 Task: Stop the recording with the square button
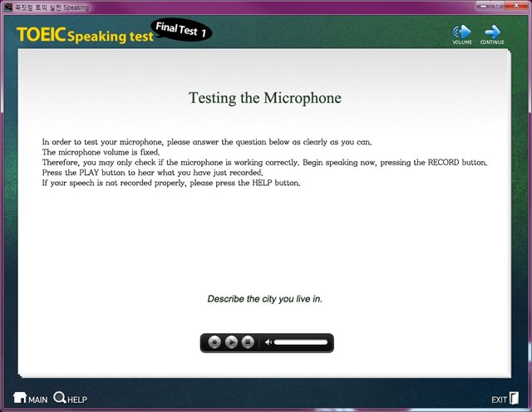(248, 342)
